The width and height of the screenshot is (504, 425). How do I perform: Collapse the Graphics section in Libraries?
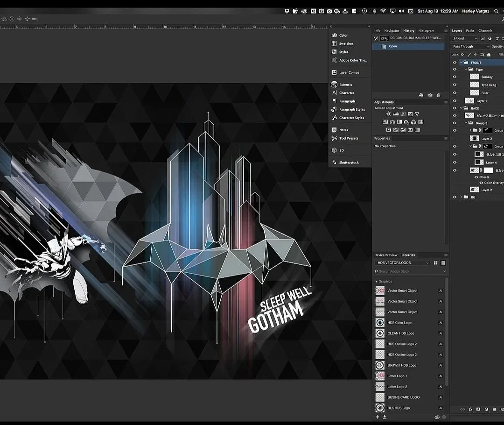tap(377, 282)
